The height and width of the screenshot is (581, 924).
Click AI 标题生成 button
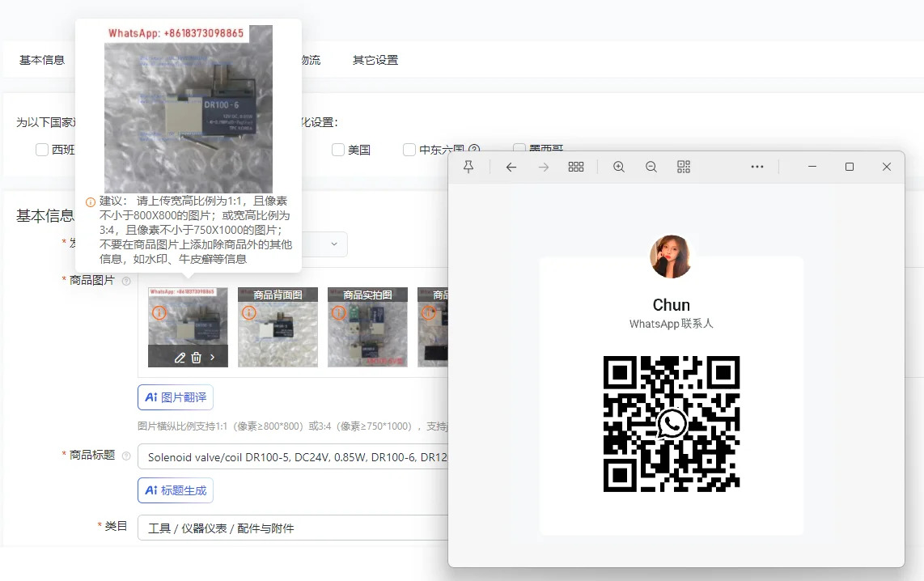pyautogui.click(x=176, y=490)
